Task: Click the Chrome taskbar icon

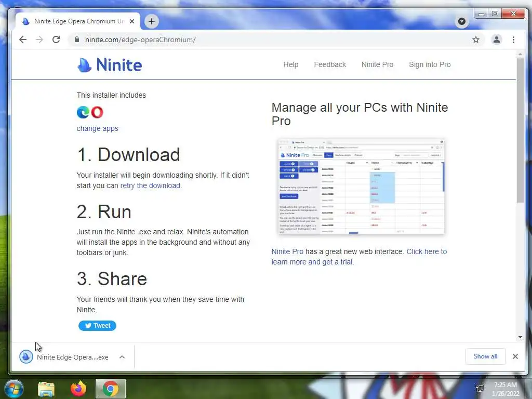Action: pyautogui.click(x=110, y=389)
